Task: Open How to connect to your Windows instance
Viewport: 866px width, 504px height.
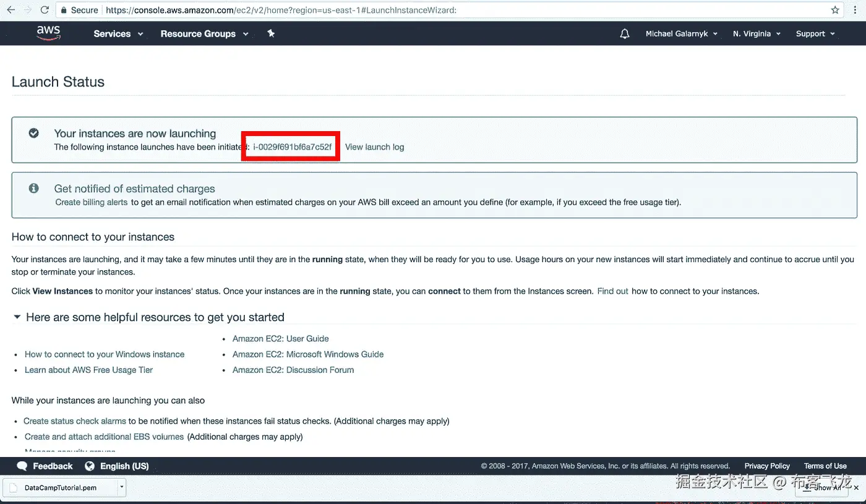Action: [x=105, y=354]
